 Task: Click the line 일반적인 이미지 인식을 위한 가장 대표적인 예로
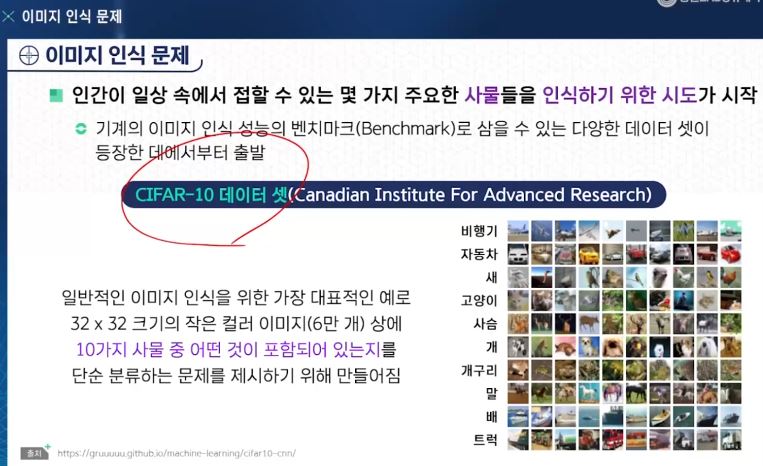click(236, 297)
